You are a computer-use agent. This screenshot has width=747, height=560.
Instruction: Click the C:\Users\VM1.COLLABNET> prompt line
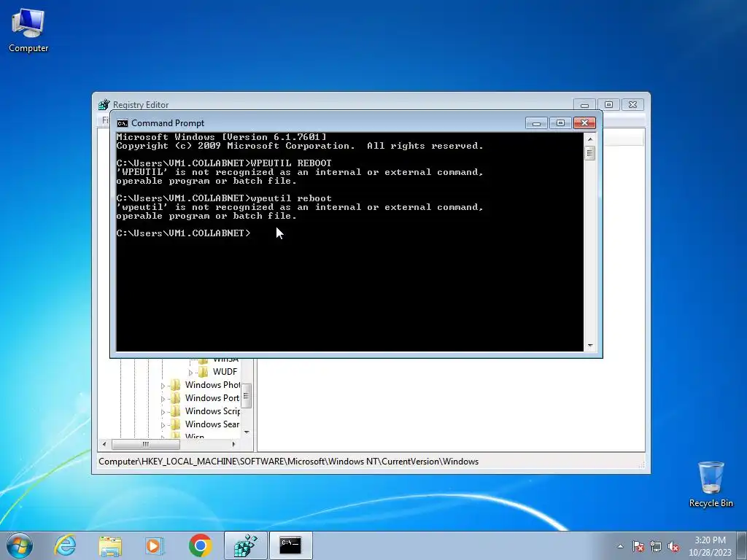click(x=183, y=233)
